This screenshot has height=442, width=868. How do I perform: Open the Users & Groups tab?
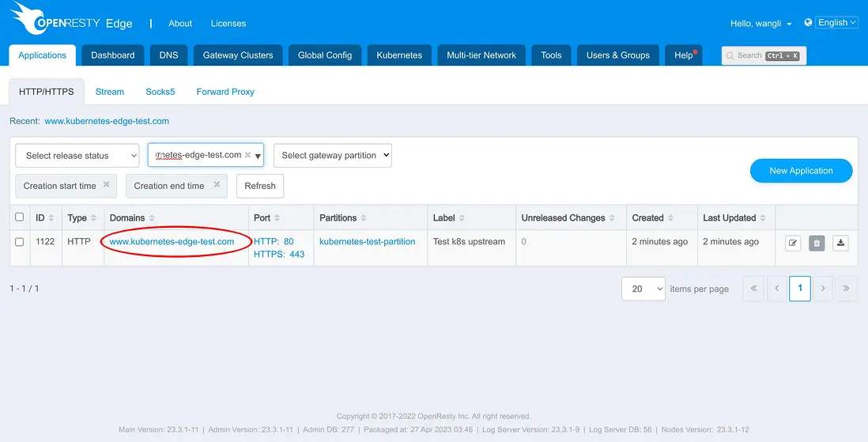(618, 55)
